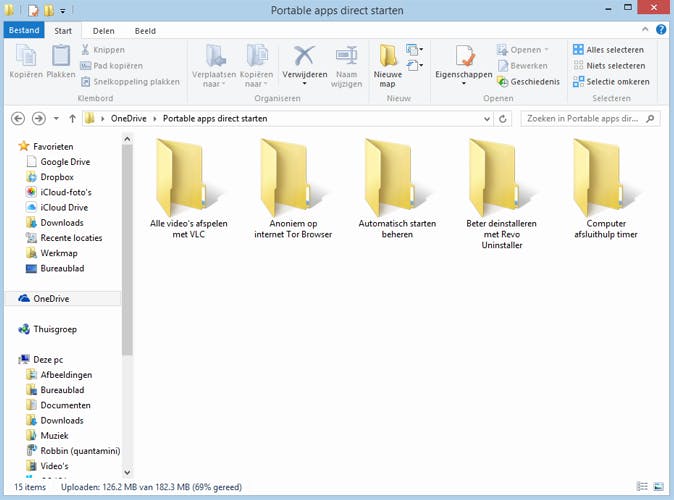Go back with the left arrow button

click(18, 118)
